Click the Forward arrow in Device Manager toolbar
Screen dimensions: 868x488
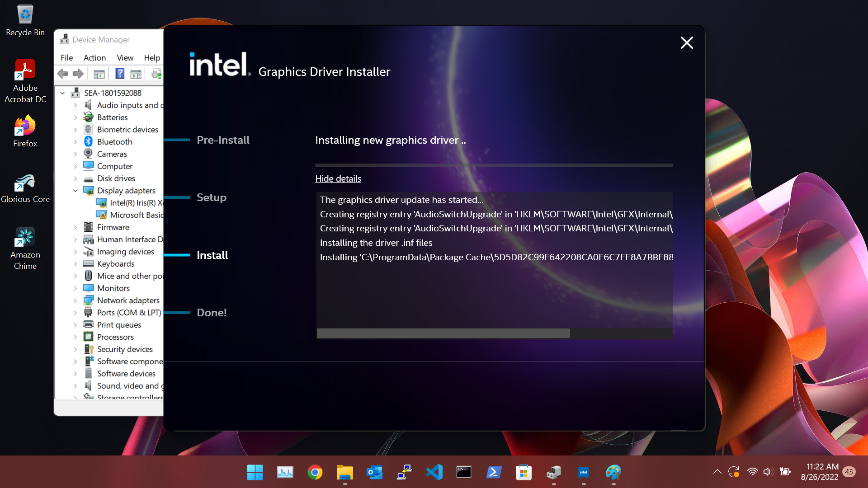(78, 74)
